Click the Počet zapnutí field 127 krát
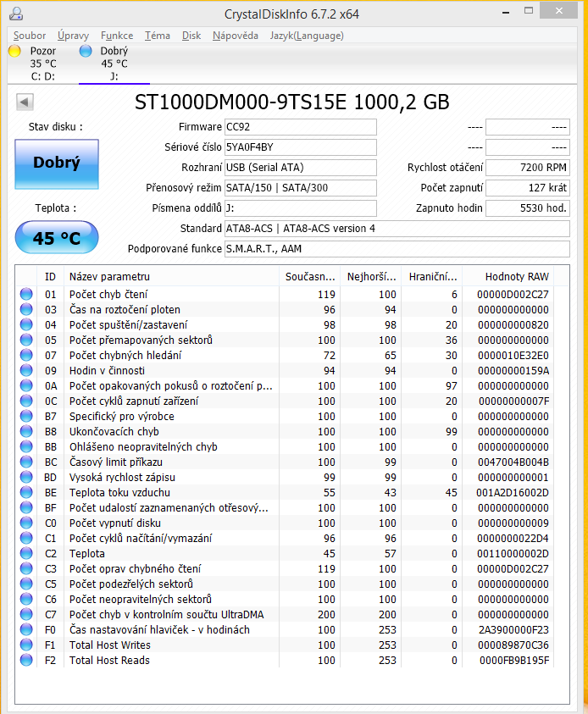Viewport: 588px width, 714px height. (x=528, y=188)
